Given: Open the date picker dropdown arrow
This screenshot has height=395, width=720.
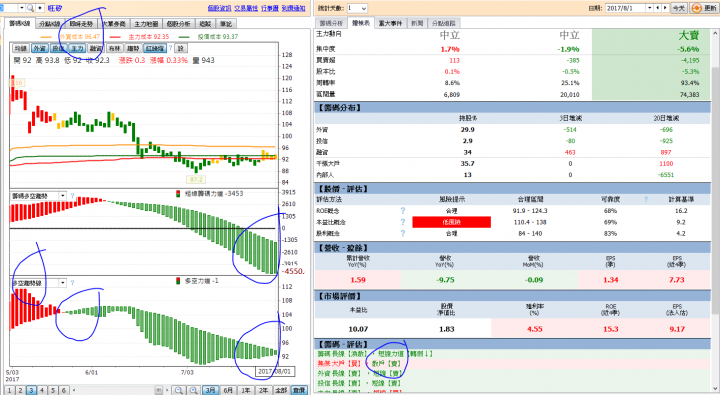Looking at the screenshot, I should click(x=649, y=8).
